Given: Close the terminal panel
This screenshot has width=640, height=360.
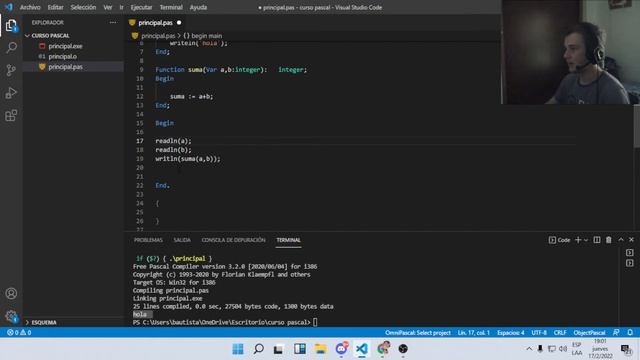Looking at the screenshot, I should click(631, 240).
